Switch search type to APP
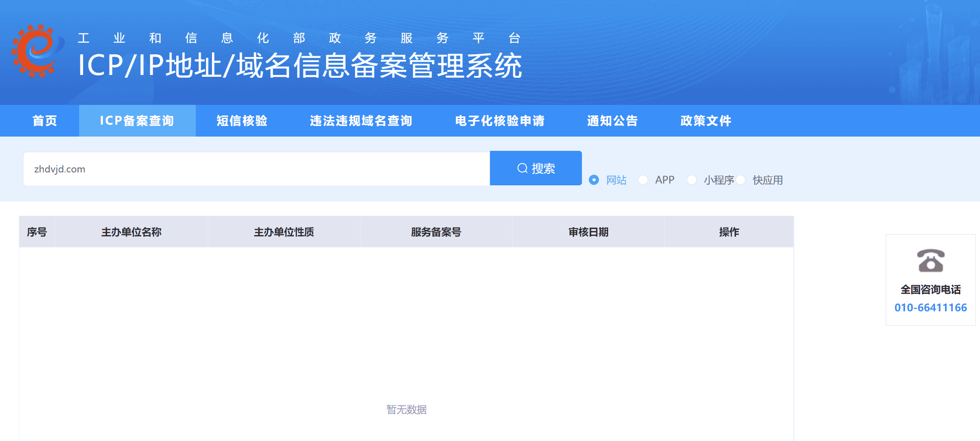Viewport: 980px width, 441px height. click(x=643, y=180)
